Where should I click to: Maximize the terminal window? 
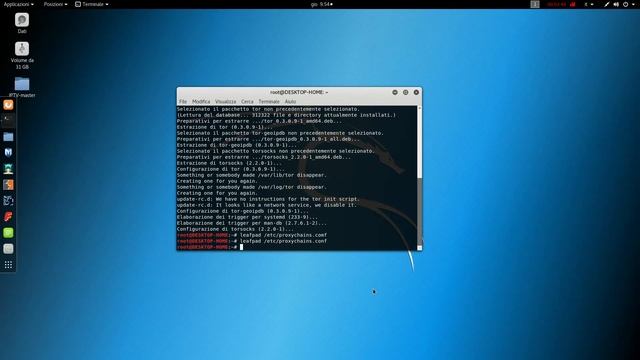click(405, 92)
